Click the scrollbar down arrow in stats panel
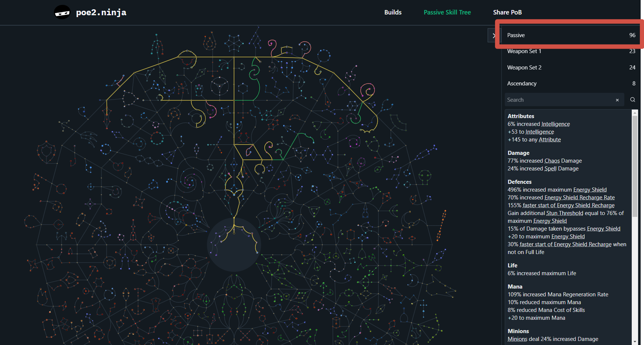 [x=635, y=342]
